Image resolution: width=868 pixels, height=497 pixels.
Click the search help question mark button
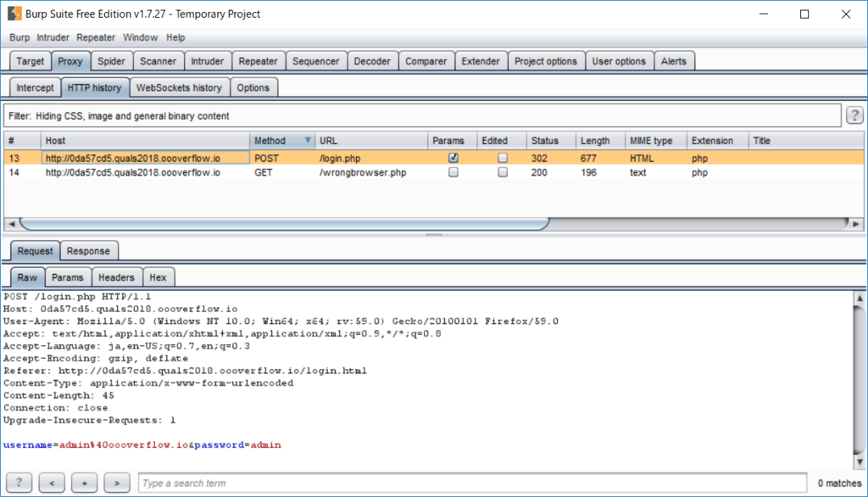click(x=19, y=483)
